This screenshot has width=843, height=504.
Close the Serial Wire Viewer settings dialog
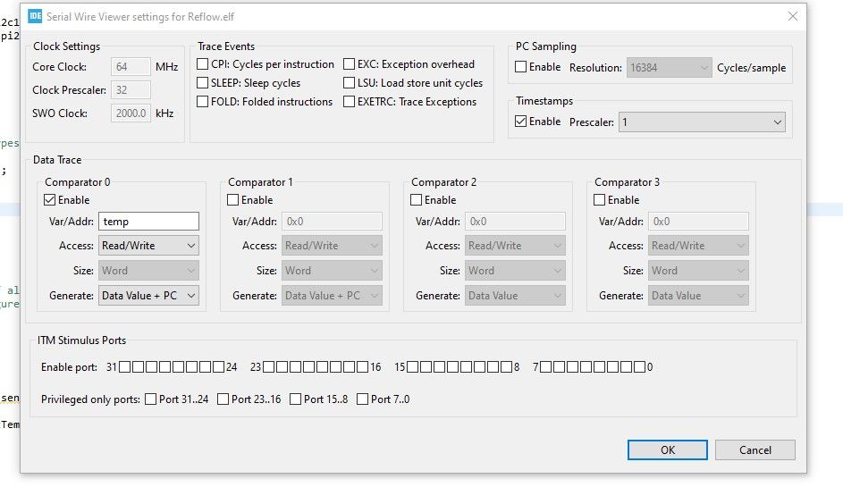click(x=792, y=16)
